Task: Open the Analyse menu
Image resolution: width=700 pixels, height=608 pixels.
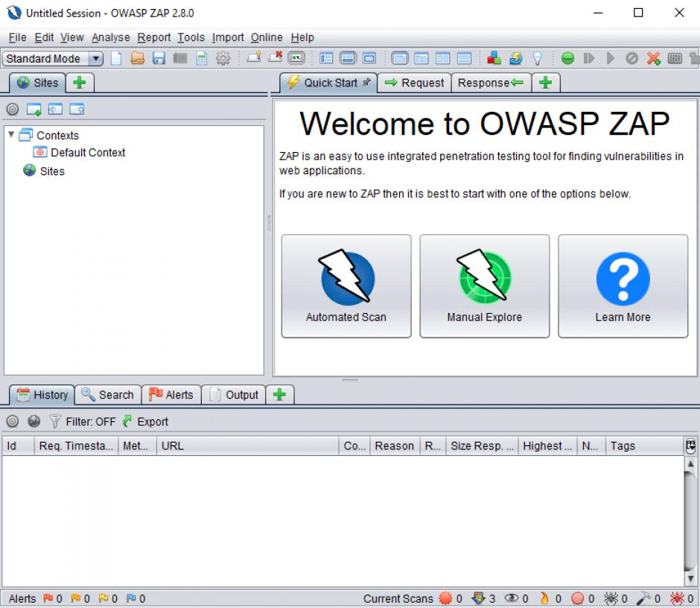Action: (x=111, y=37)
